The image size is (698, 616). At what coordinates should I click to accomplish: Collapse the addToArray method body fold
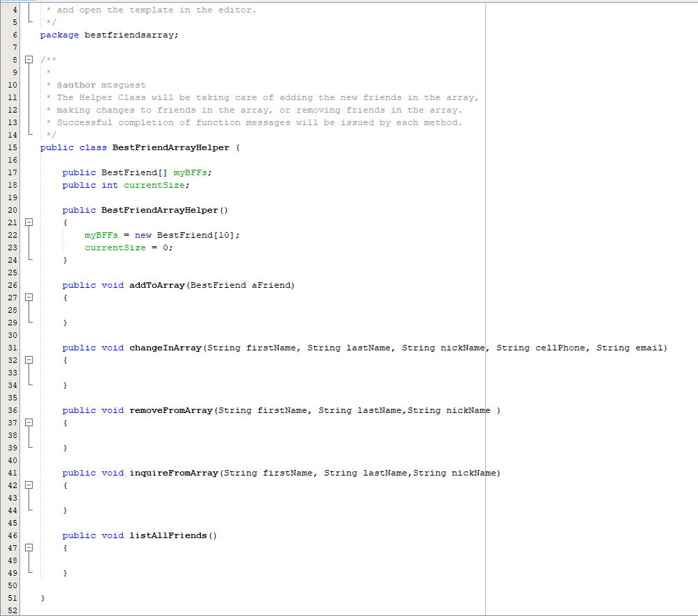29,297
